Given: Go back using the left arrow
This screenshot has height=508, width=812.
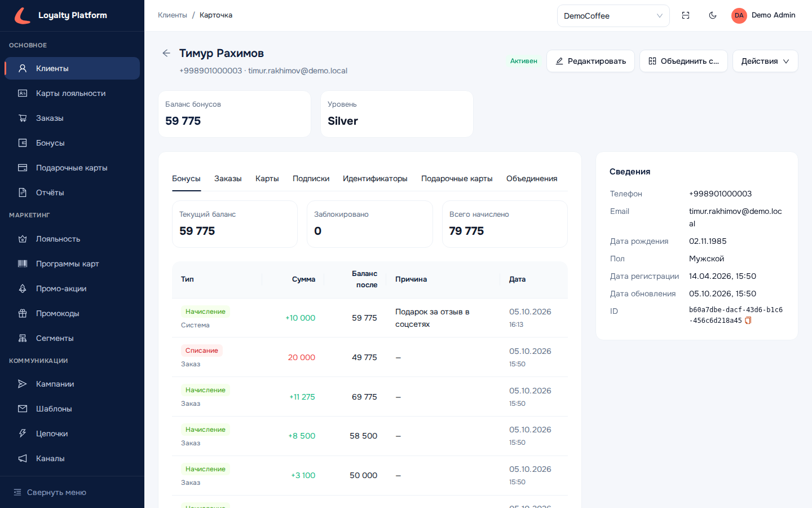Looking at the screenshot, I should (x=166, y=53).
